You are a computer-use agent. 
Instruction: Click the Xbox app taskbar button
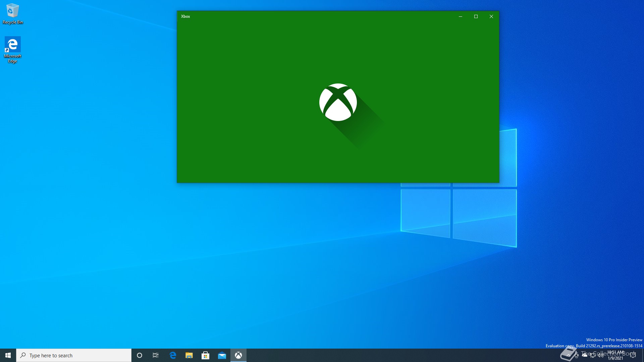coord(238,355)
